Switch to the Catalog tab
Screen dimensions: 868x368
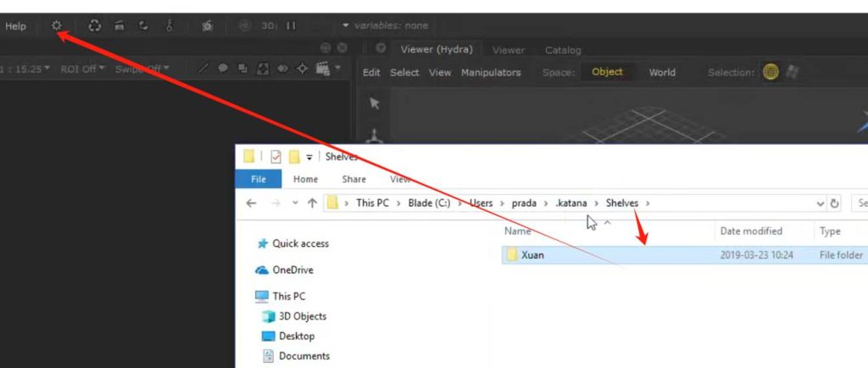(x=563, y=50)
